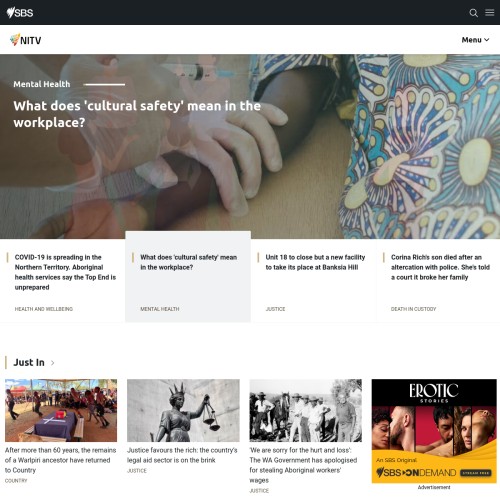Click the Warlpiri ceremony photo thumbnail
This screenshot has height=500, width=500.
(61, 410)
